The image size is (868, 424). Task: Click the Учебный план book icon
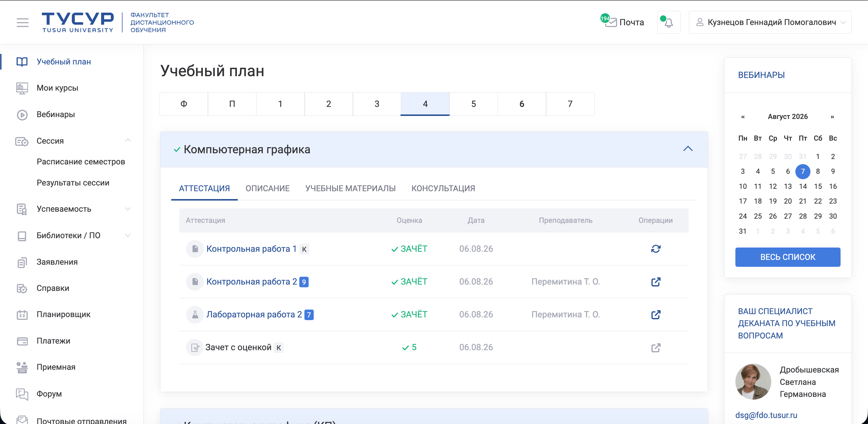22,62
